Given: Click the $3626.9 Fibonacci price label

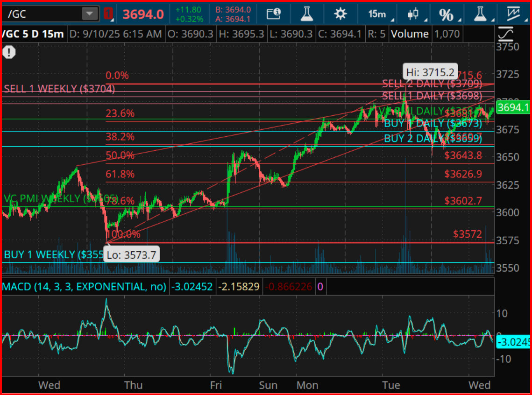Looking at the screenshot, I should click(x=463, y=174).
